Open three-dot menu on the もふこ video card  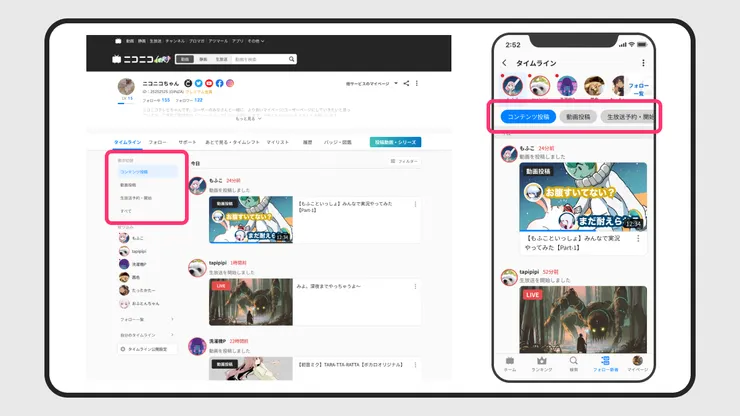[x=415, y=204]
